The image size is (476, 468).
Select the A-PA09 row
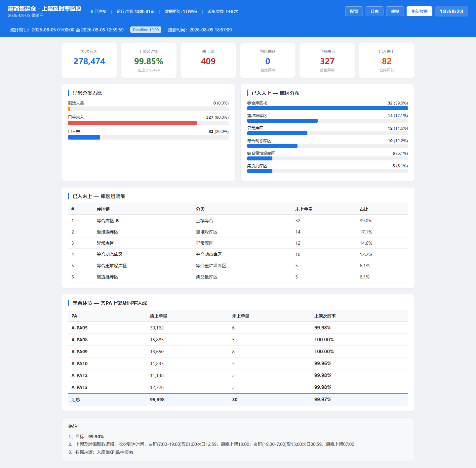tap(238, 352)
